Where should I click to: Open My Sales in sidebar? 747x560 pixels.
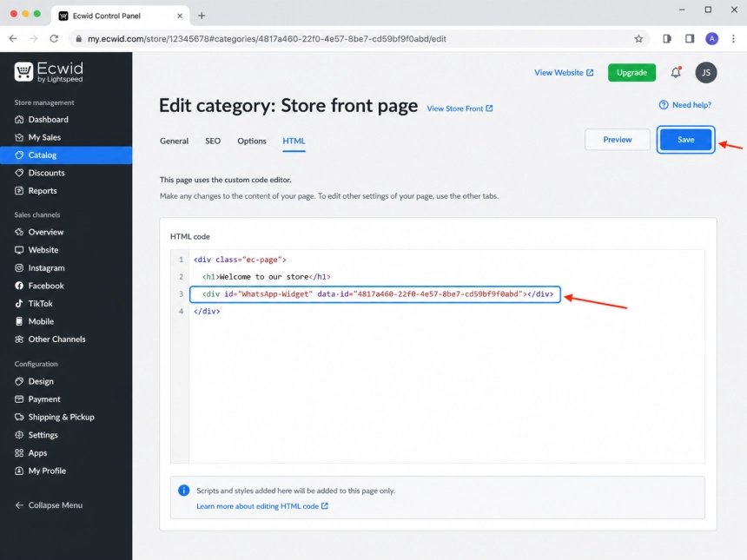[x=44, y=137]
